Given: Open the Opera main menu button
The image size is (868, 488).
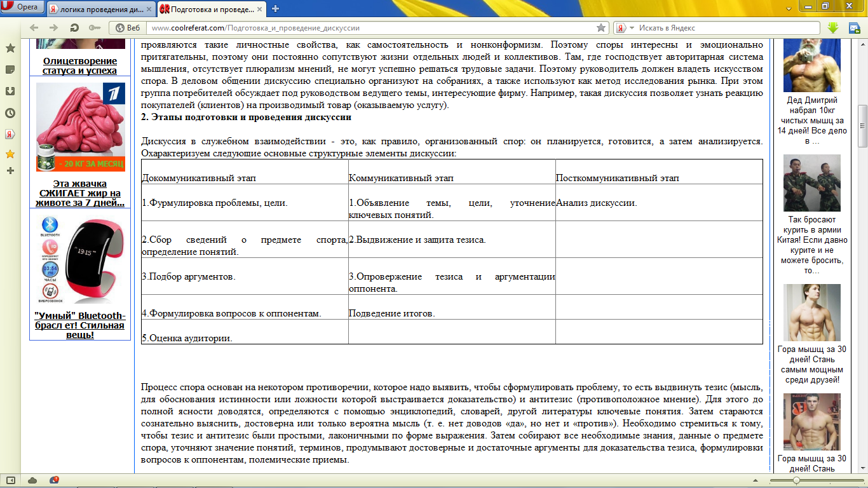Looking at the screenshot, I should pos(22,7).
